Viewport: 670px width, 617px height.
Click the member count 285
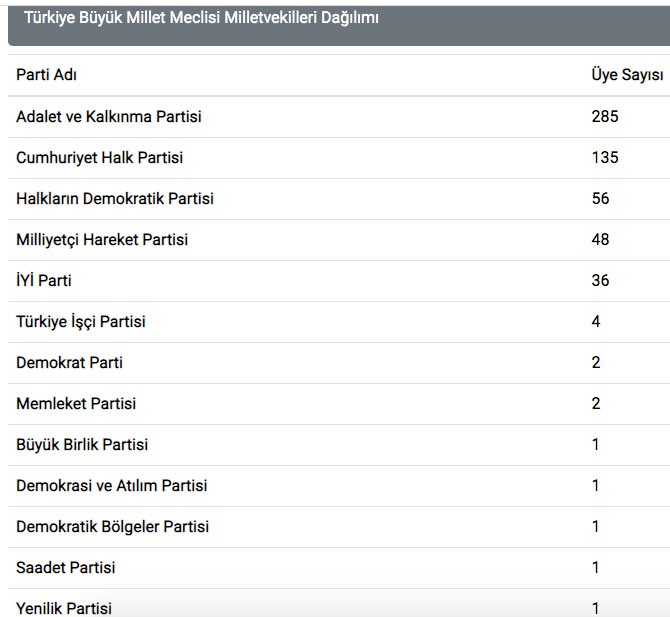click(x=605, y=117)
